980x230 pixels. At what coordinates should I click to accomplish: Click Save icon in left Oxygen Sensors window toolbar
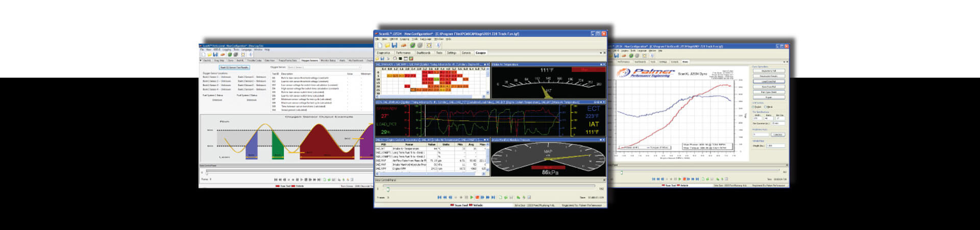click(215, 55)
